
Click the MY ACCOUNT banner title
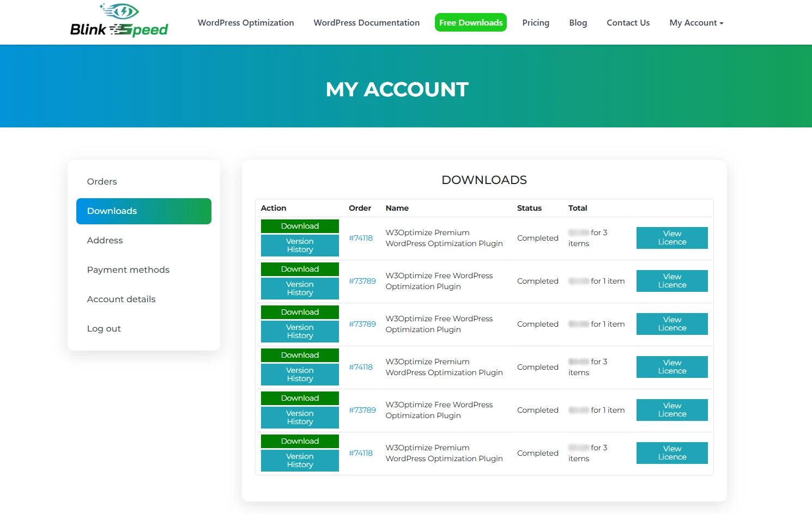(397, 89)
